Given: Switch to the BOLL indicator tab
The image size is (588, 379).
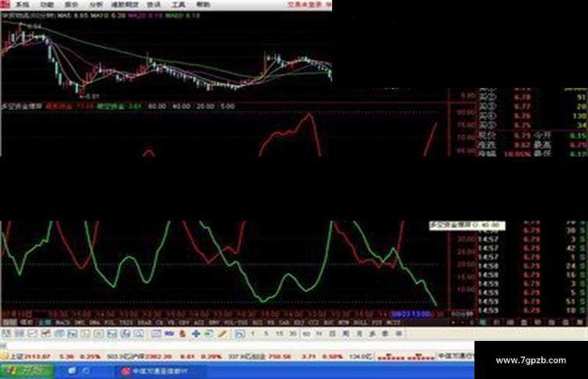Looking at the screenshot, I should point(360,322).
